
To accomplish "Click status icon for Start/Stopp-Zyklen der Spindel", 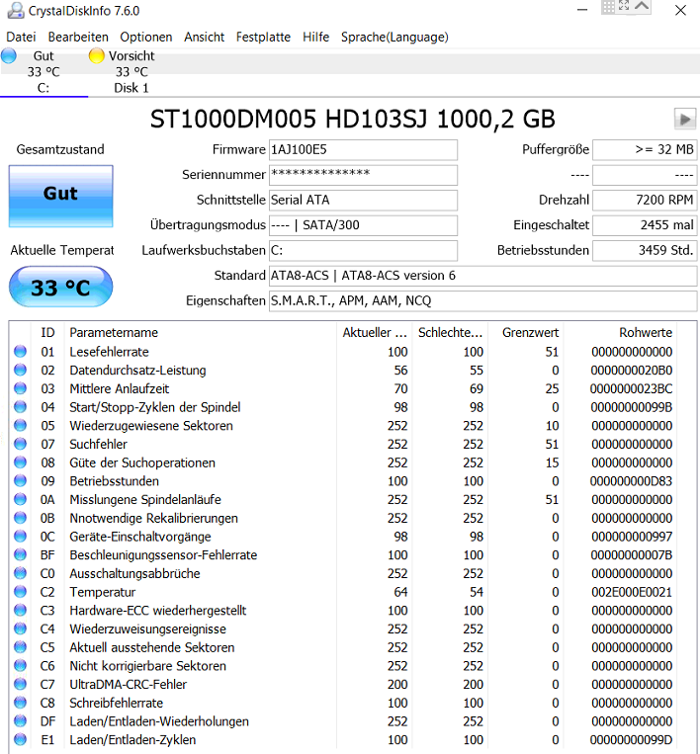I will [x=20, y=407].
